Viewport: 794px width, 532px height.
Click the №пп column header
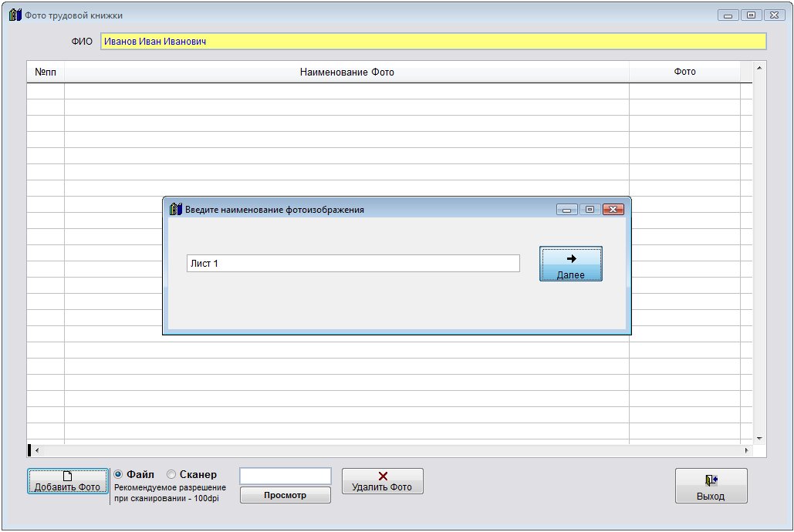coord(46,72)
